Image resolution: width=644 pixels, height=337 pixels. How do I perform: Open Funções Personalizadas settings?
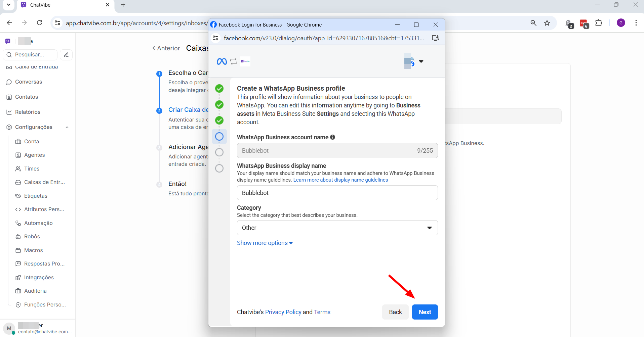coord(45,304)
